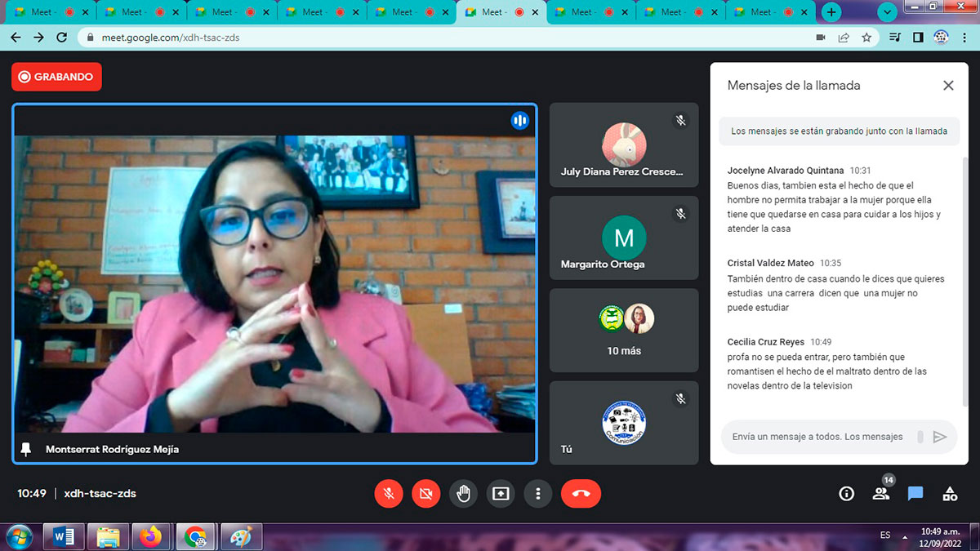Screen dimensions: 980x551
Task: Open meeting details info icon
Action: 847,494
